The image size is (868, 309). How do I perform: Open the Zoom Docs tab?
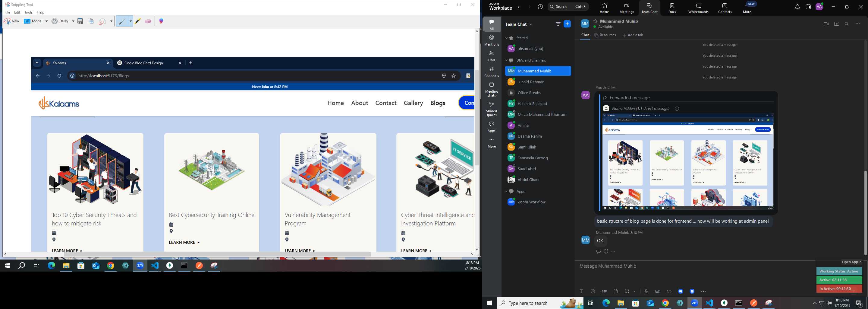click(672, 8)
